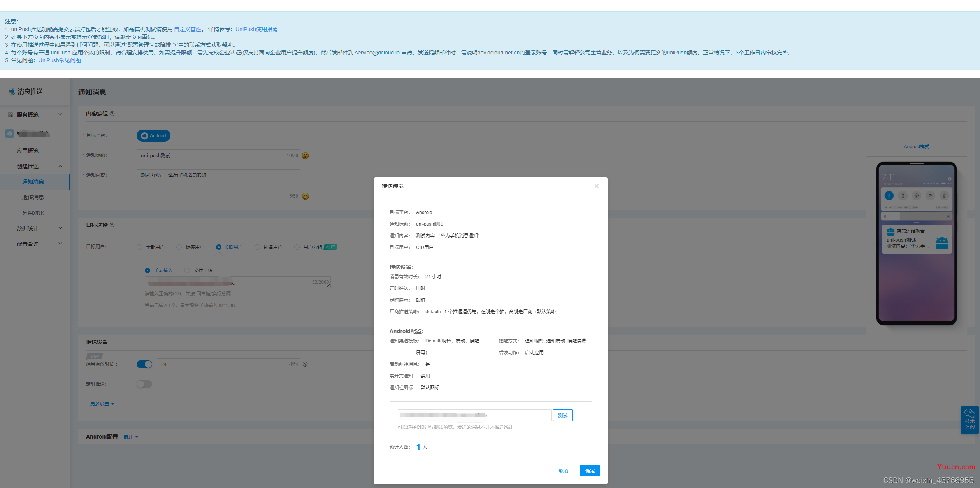Open the 技术咨询 WeChat support widget
Image resolution: width=980 pixels, height=488 pixels.
tap(969, 419)
